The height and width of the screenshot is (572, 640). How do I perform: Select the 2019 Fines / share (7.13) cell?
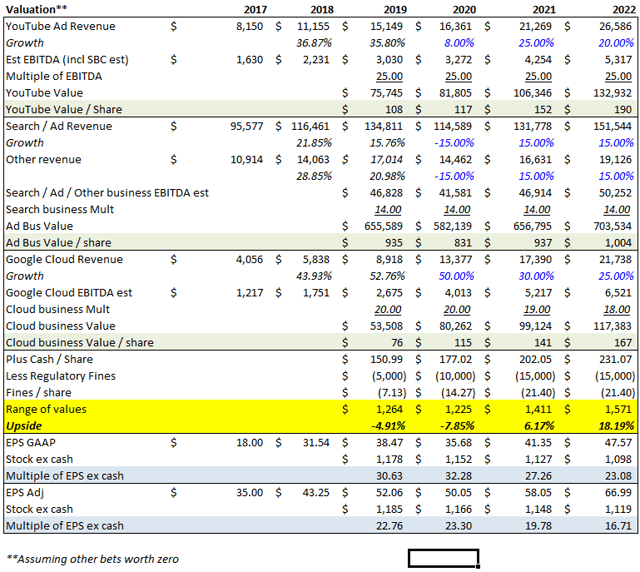click(x=392, y=393)
